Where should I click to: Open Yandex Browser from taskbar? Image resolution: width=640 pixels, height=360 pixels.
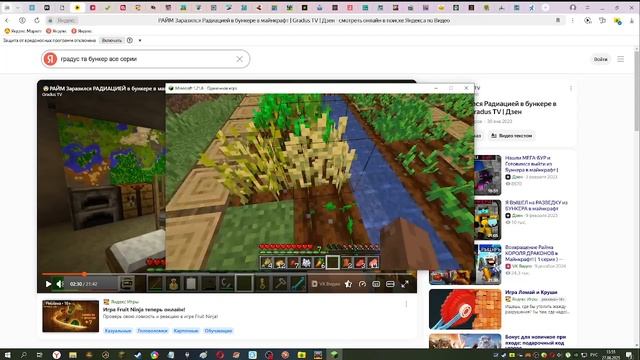(x=56, y=355)
